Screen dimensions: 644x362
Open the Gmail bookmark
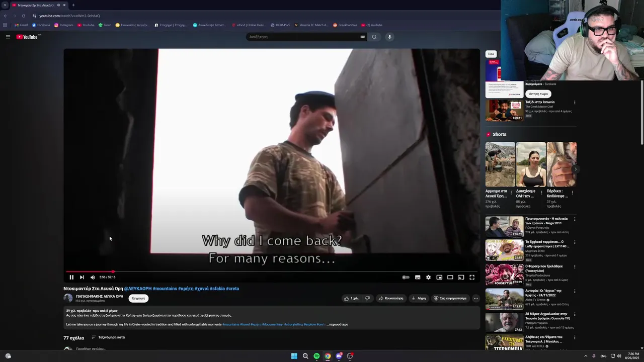(21, 25)
